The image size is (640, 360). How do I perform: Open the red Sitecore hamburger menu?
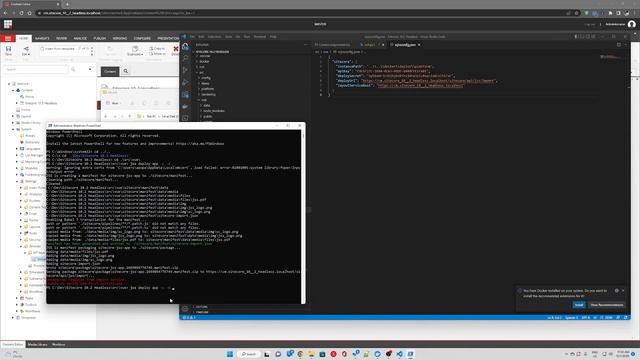point(8,38)
